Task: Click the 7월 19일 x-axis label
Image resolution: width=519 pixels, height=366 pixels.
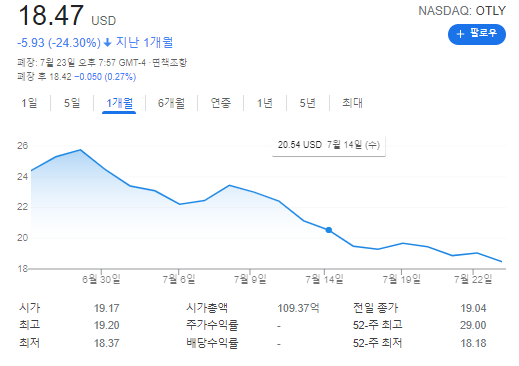Action: click(401, 279)
